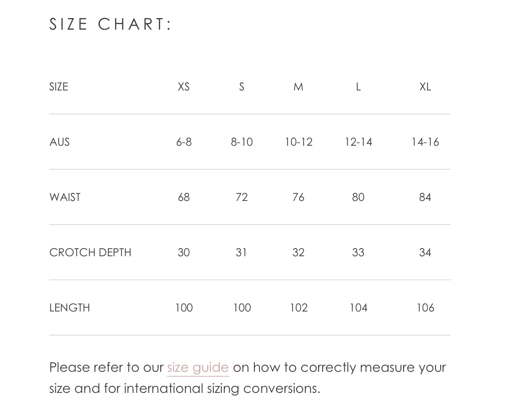The width and height of the screenshot is (532, 419).
Task: Select the CROTCH DEPTH row label
Action: tap(90, 253)
